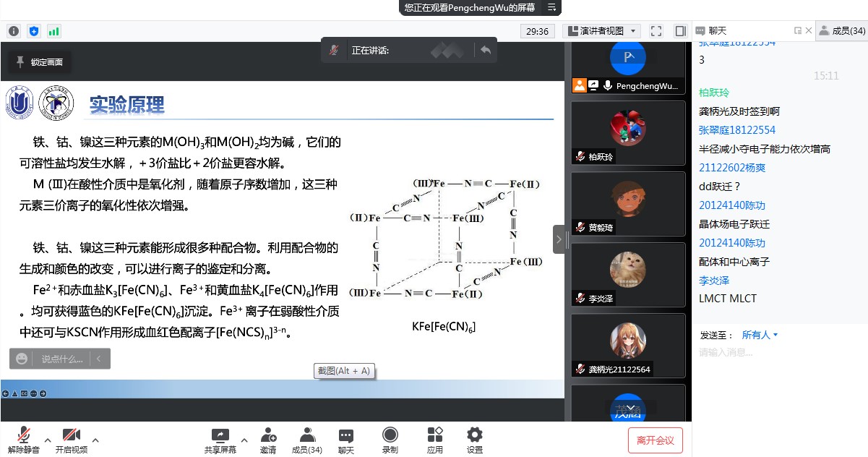
Task: Start recording with the 录制 button
Action: [x=390, y=435]
